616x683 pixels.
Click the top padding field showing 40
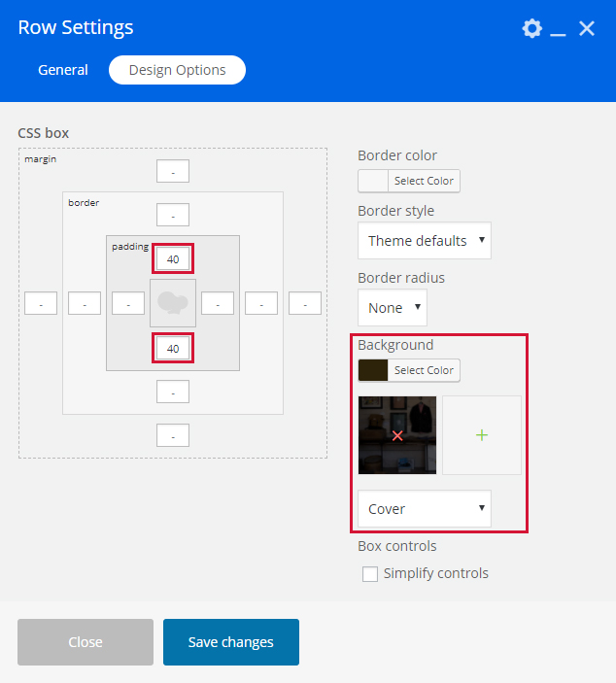pyautogui.click(x=173, y=259)
